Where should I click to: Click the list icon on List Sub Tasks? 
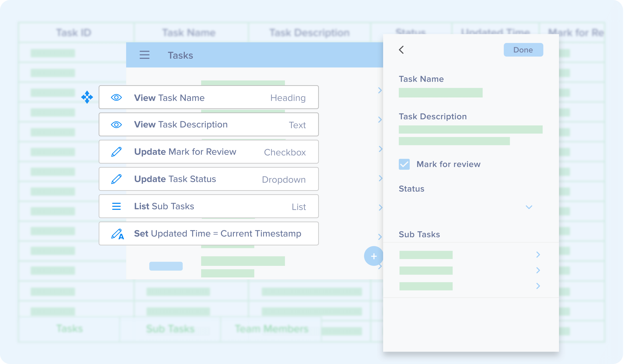click(x=117, y=206)
